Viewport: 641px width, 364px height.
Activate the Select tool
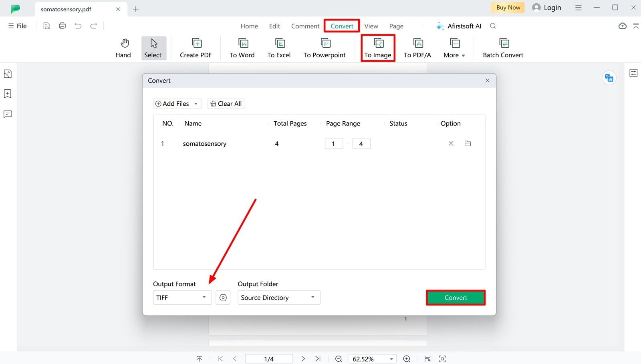(x=153, y=48)
